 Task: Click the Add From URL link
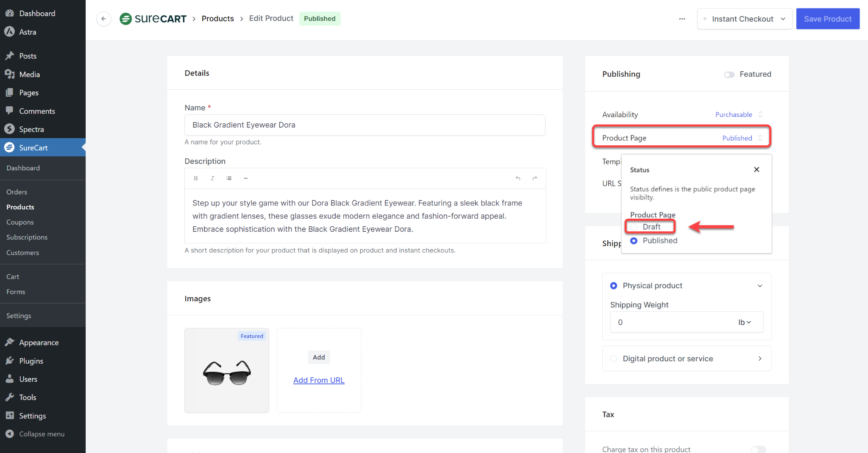[x=318, y=380]
